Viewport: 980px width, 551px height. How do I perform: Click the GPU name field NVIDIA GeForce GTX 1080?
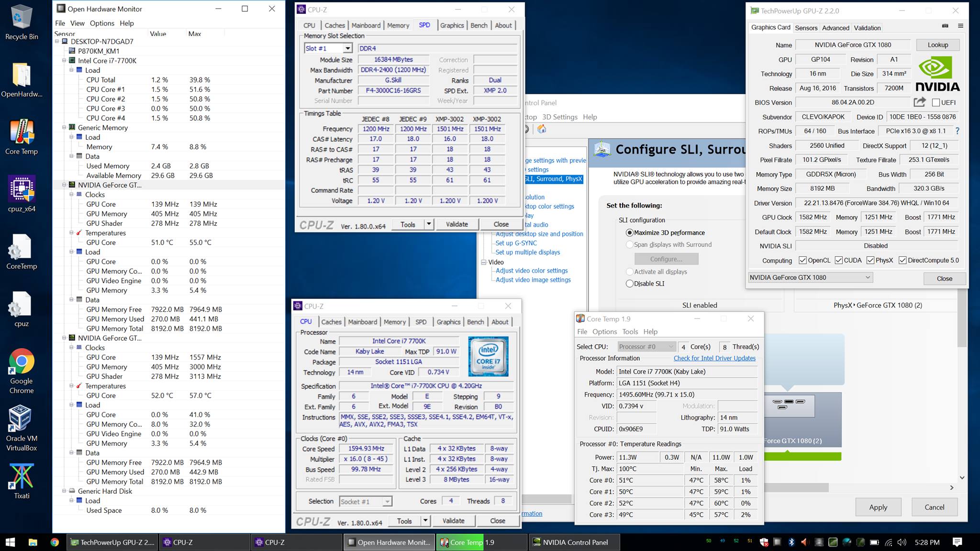[x=853, y=45]
